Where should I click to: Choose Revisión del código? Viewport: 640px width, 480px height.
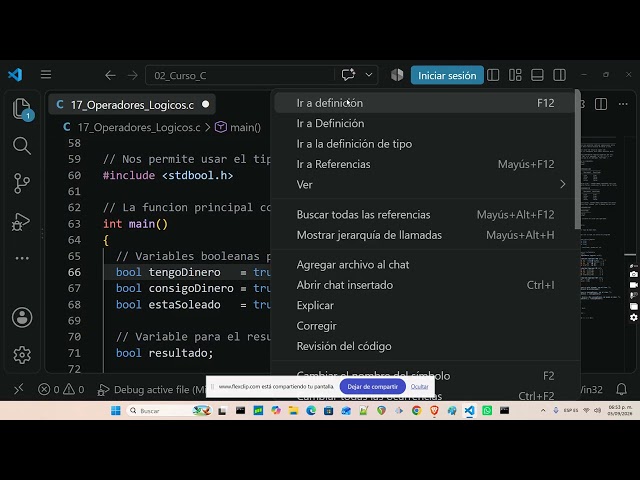click(x=425, y=346)
